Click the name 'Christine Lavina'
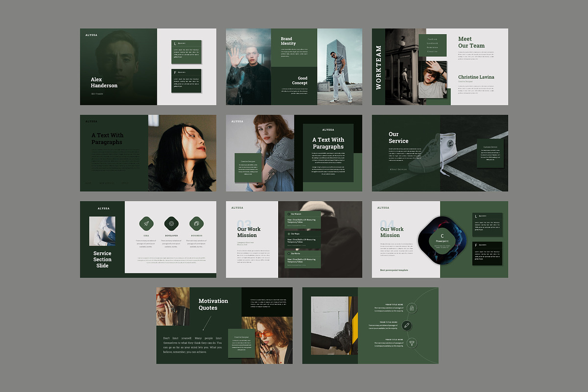 click(476, 77)
